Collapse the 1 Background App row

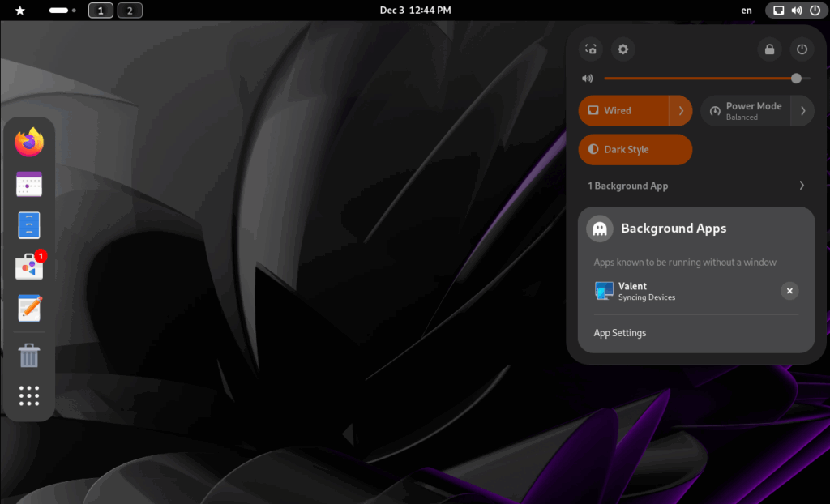696,186
